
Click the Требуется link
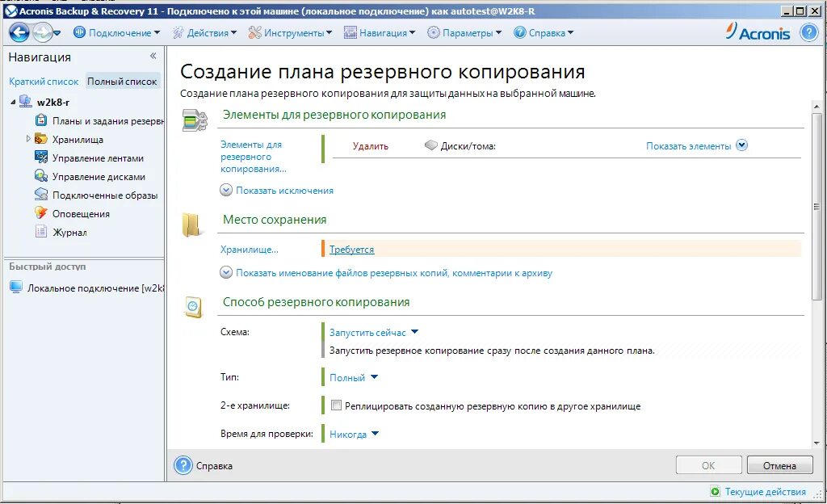[x=351, y=250]
